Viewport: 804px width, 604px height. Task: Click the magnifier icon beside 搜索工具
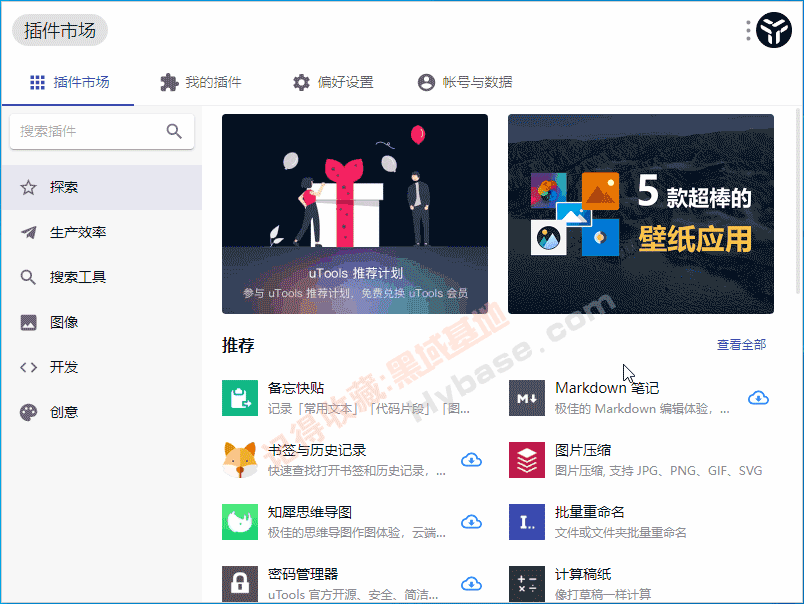coord(28,277)
